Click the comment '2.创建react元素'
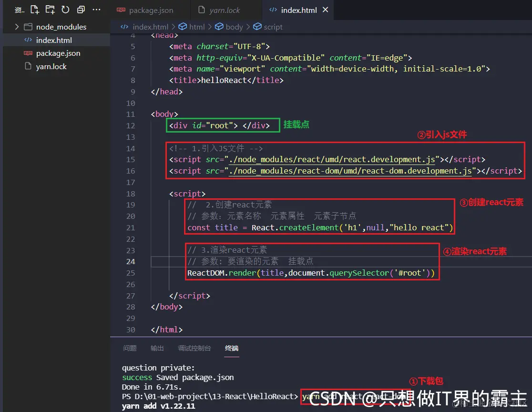The width and height of the screenshot is (532, 412). (230, 205)
